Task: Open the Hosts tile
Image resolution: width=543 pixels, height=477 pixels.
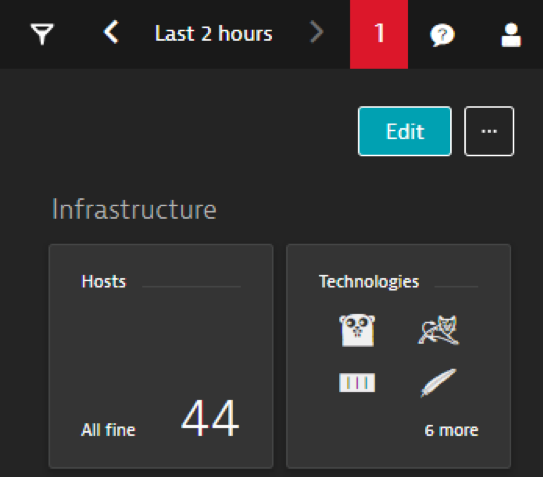Action: [161, 356]
